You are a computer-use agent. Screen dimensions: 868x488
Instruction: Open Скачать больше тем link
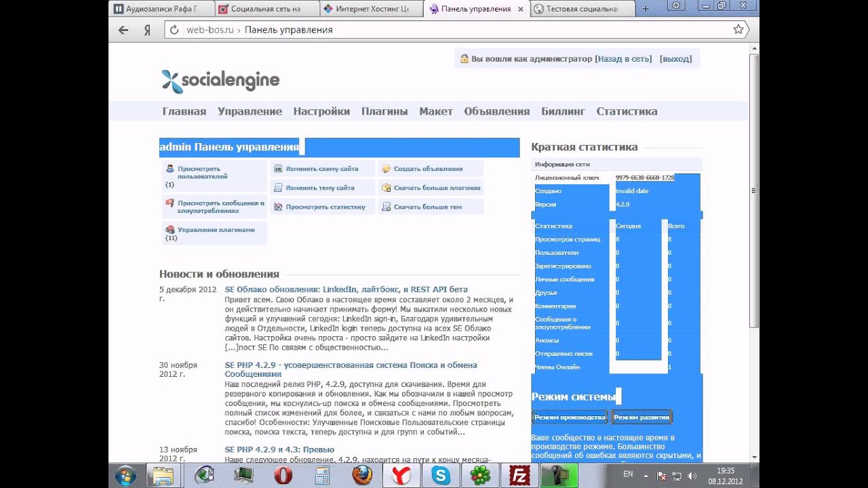click(428, 207)
